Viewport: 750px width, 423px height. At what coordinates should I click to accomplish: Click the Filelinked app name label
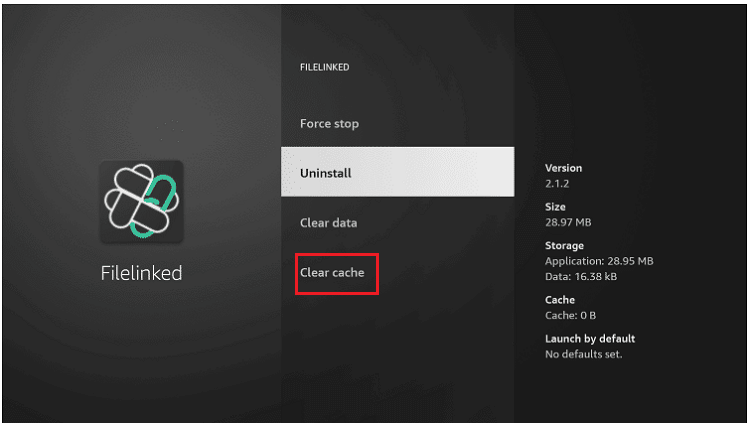pyautogui.click(x=142, y=273)
